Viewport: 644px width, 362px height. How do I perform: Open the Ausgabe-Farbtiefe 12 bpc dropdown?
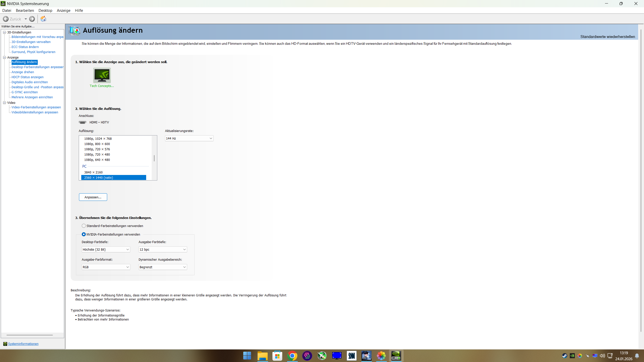163,249
